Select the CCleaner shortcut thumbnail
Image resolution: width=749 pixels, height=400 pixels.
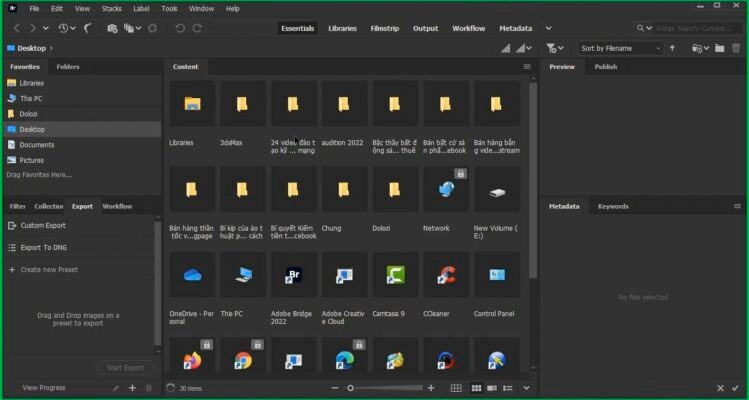click(x=446, y=275)
